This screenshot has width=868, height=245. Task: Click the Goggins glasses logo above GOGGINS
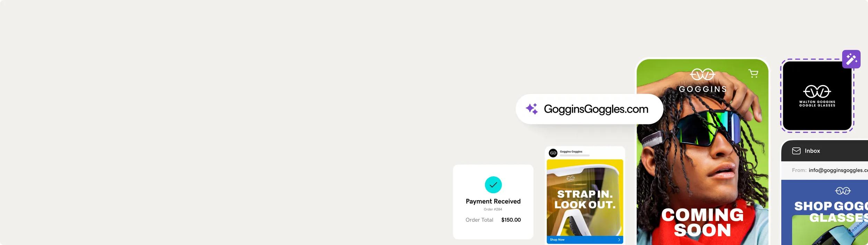coord(702,74)
